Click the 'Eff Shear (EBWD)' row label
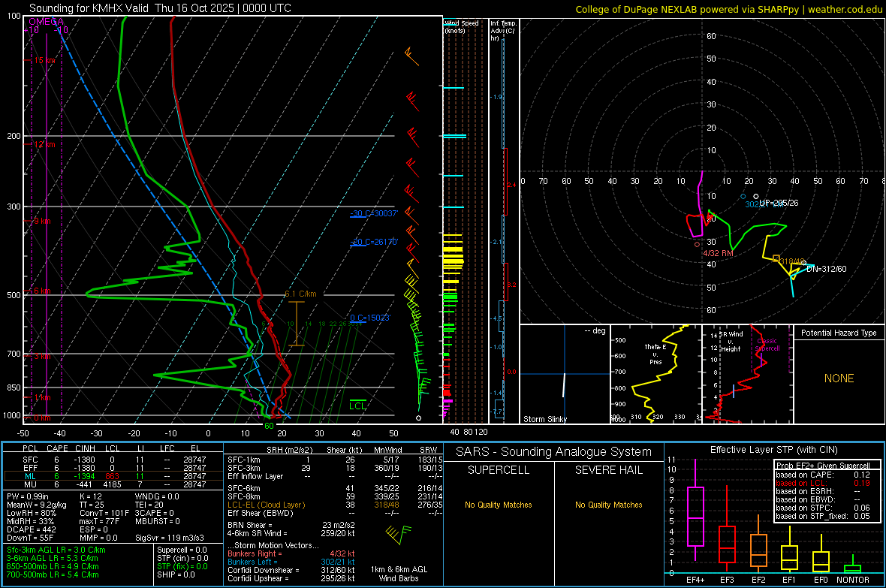This screenshot has width=886, height=588. pos(261,513)
